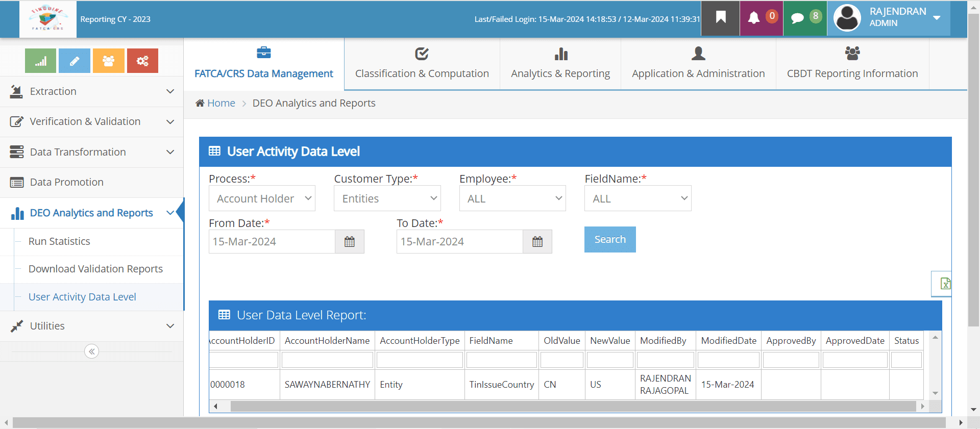Click the green bar chart quick icon
Viewport: 980px width, 429px height.
pos(40,61)
